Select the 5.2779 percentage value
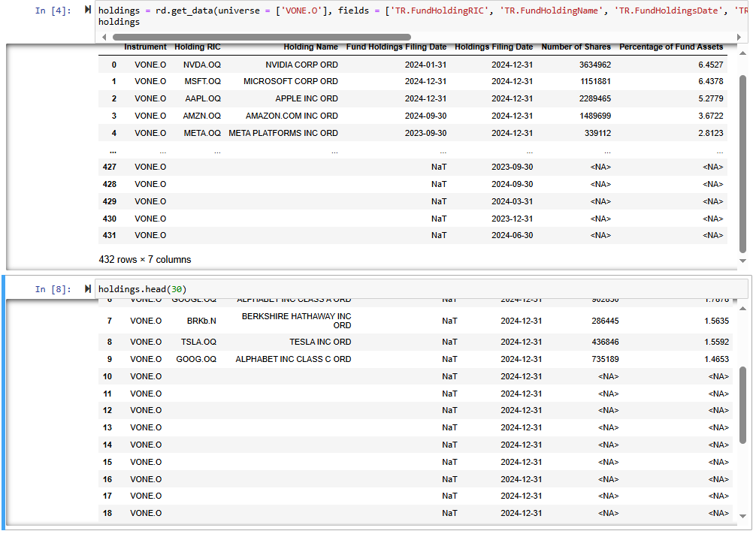 (710, 98)
